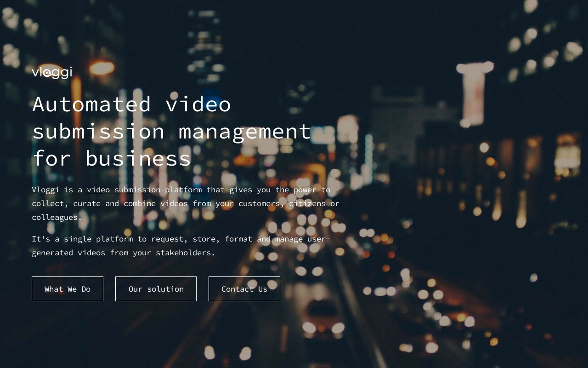Click the "Automated video submission management" headline
The image size is (588, 368).
pyautogui.click(x=172, y=131)
